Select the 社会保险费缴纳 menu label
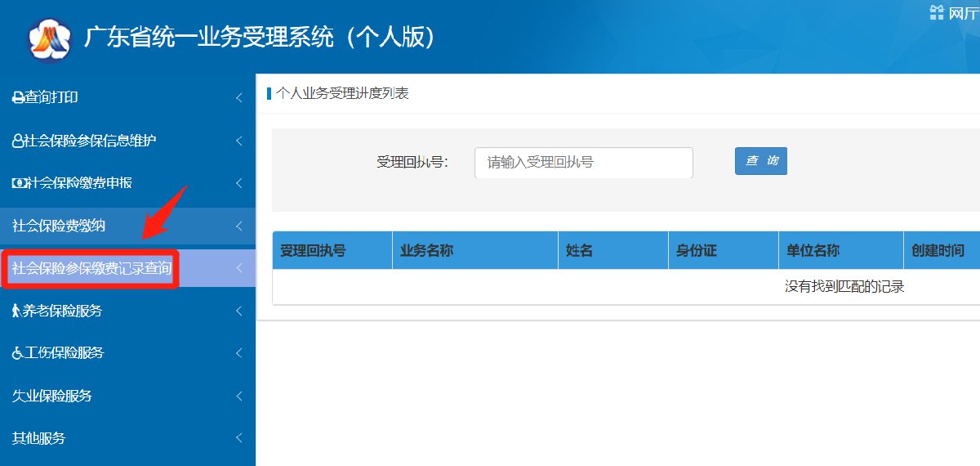Screen dimensions: 980x466 (x=59, y=226)
